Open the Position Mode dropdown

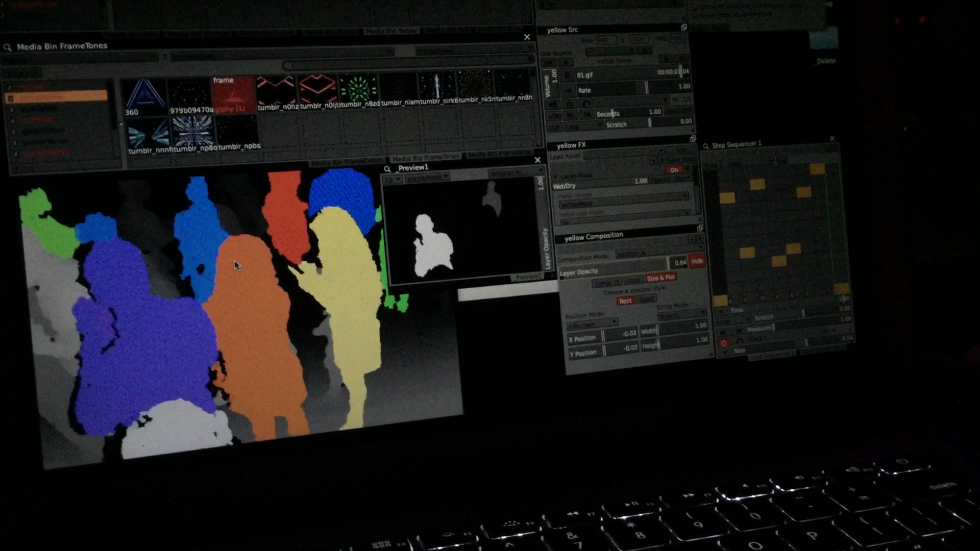593,324
